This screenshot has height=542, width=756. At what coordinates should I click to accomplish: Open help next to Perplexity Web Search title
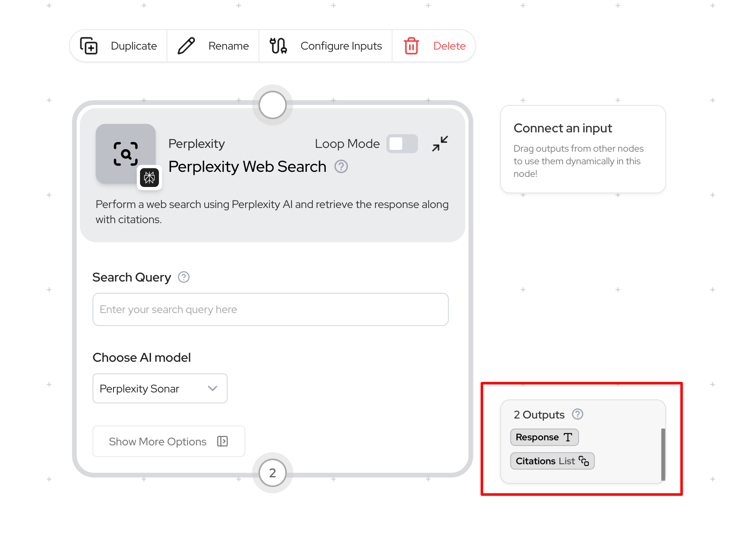point(341,167)
